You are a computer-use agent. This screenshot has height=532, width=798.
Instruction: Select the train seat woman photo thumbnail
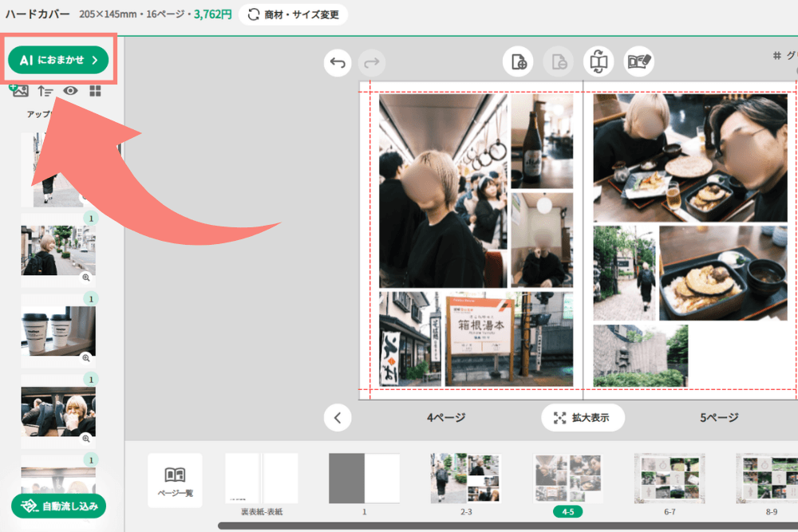(x=58, y=411)
